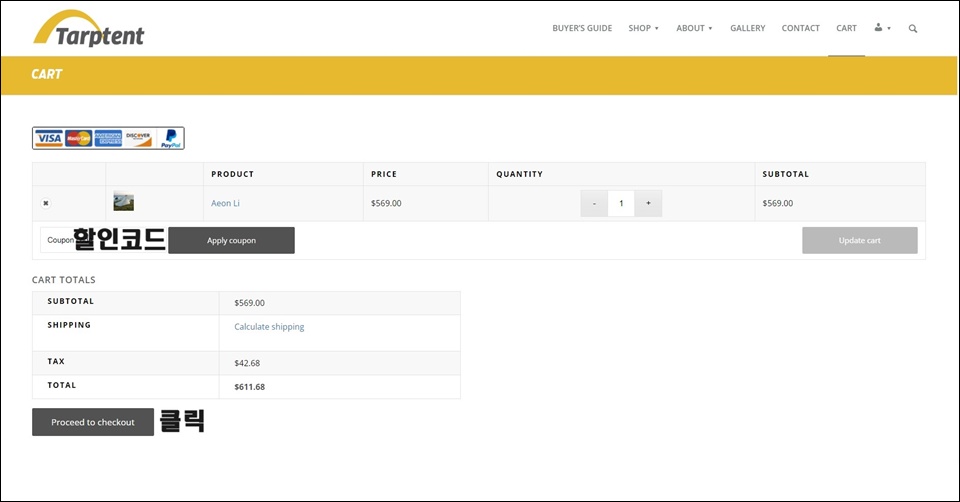The image size is (960, 502).
Task: Click the QUANTITY column header
Action: pyautogui.click(x=519, y=174)
